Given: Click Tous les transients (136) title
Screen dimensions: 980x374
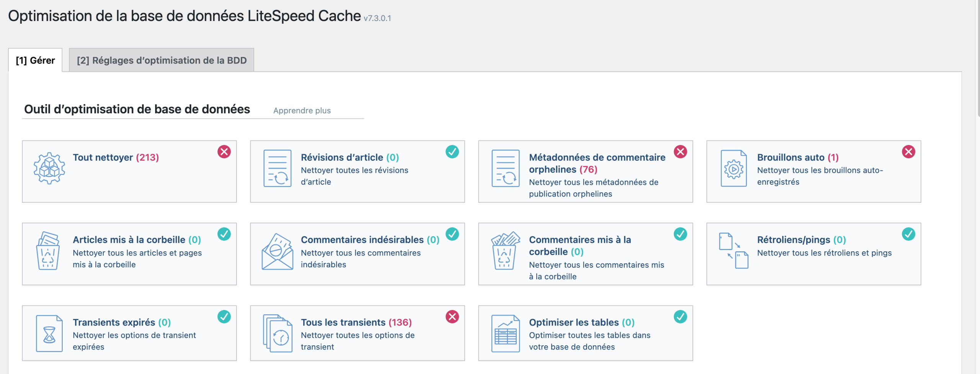Looking at the screenshot, I should coord(356,322).
